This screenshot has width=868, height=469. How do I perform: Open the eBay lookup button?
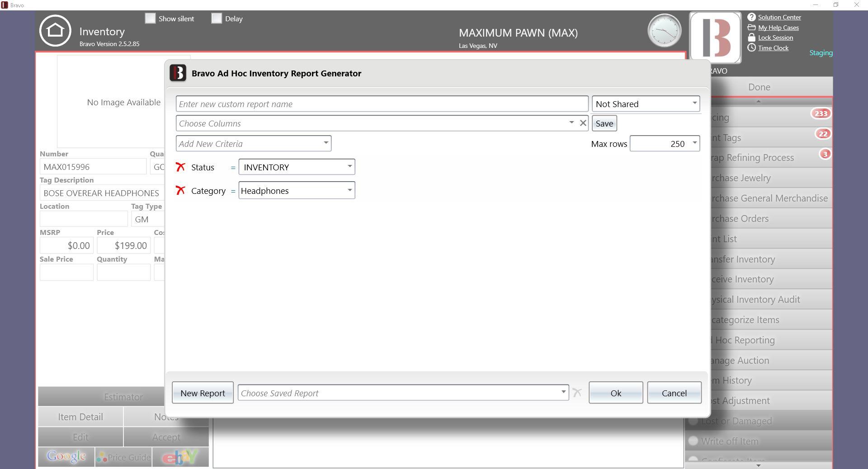point(180,457)
